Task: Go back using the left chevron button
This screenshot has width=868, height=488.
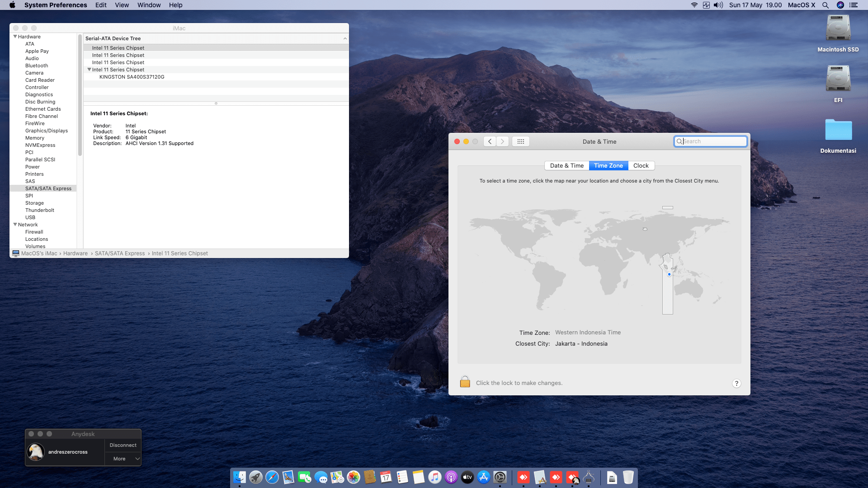Action: (x=490, y=141)
